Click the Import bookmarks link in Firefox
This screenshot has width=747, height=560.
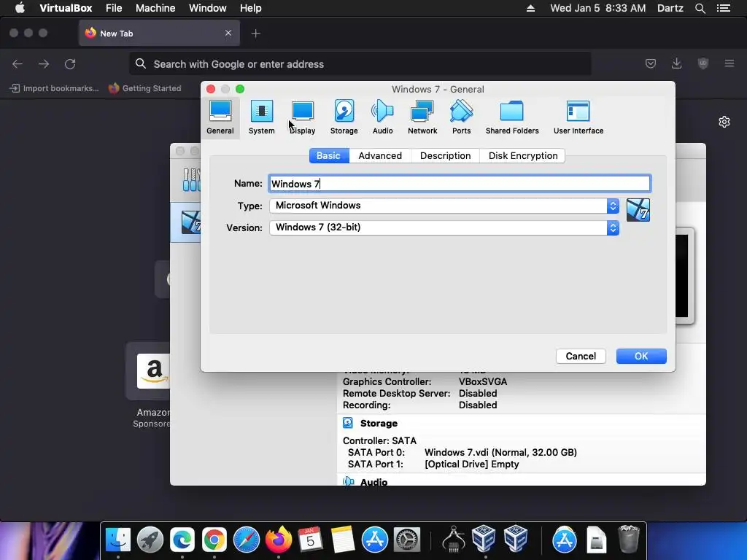click(x=54, y=88)
